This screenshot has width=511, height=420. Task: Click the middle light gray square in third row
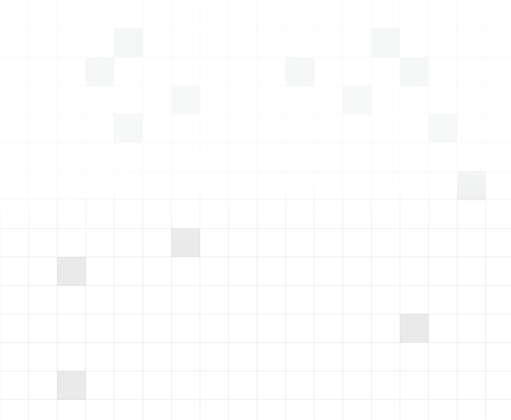[x=300, y=71]
